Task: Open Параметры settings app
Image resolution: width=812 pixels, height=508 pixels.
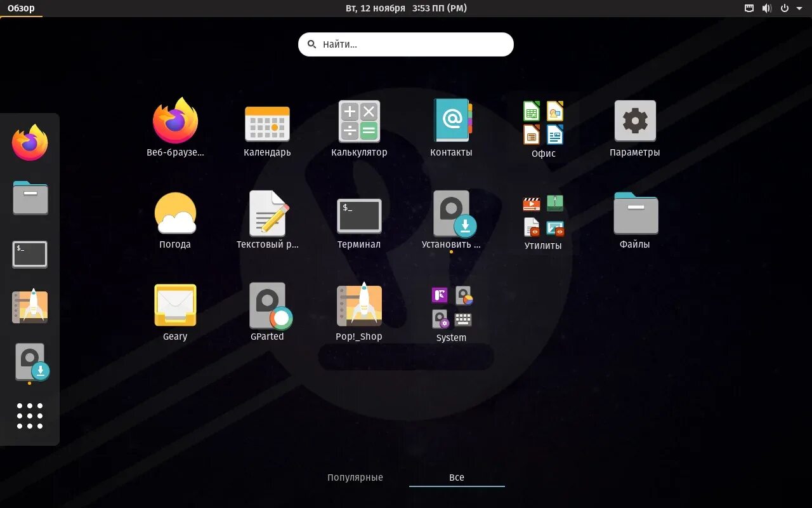Action: [635, 127]
